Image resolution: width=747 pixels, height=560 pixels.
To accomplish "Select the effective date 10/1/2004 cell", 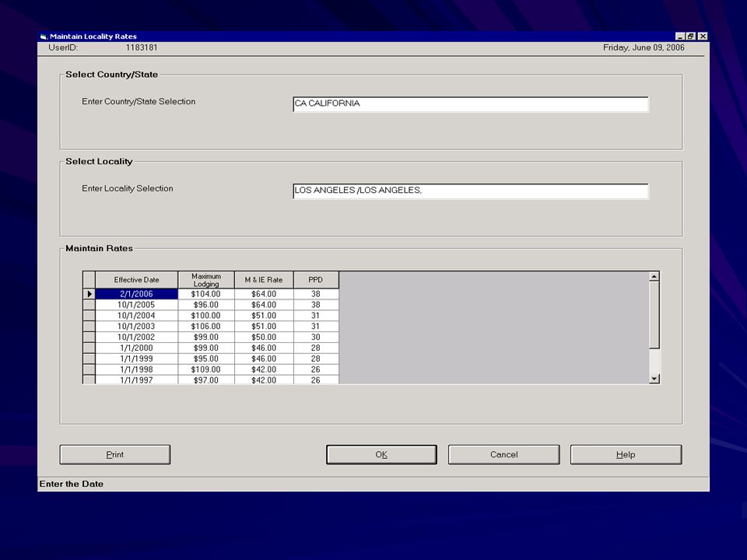I will coord(137,316).
